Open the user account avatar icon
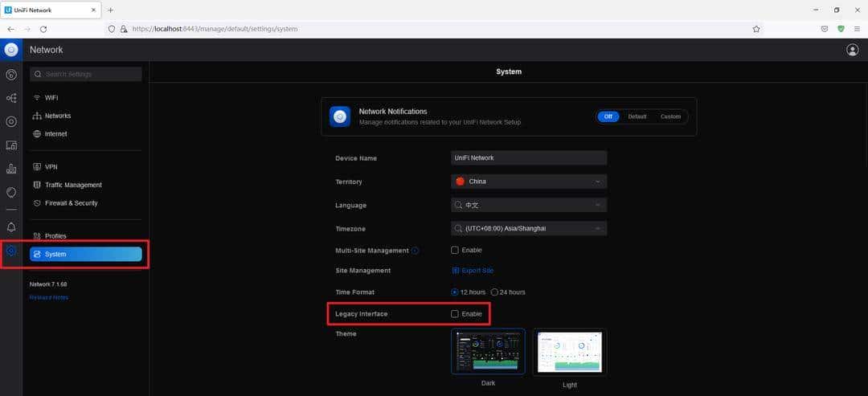This screenshot has width=868, height=396. [x=852, y=50]
